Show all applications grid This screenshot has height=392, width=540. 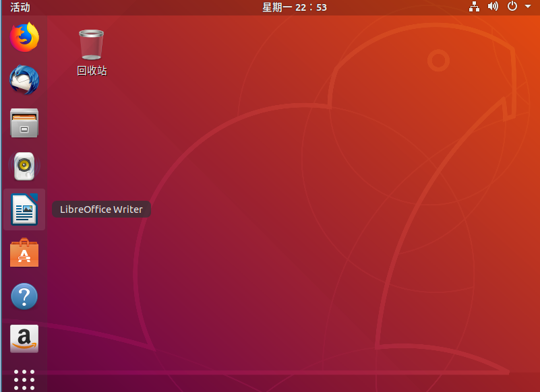[x=24, y=380]
